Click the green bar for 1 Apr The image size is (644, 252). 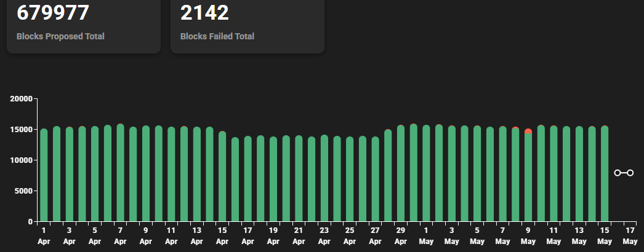[44, 175]
